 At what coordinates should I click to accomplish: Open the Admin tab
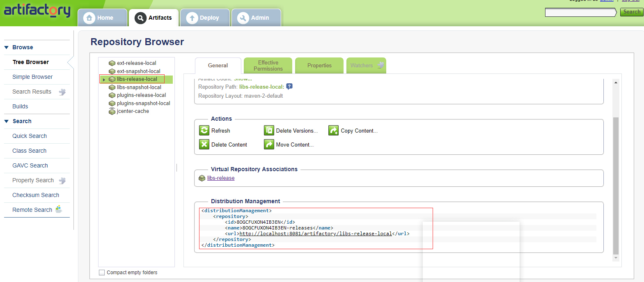click(x=256, y=18)
